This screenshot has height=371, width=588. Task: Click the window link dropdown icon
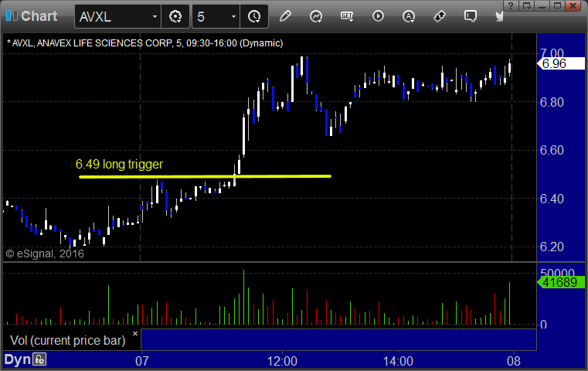tap(527, 5)
